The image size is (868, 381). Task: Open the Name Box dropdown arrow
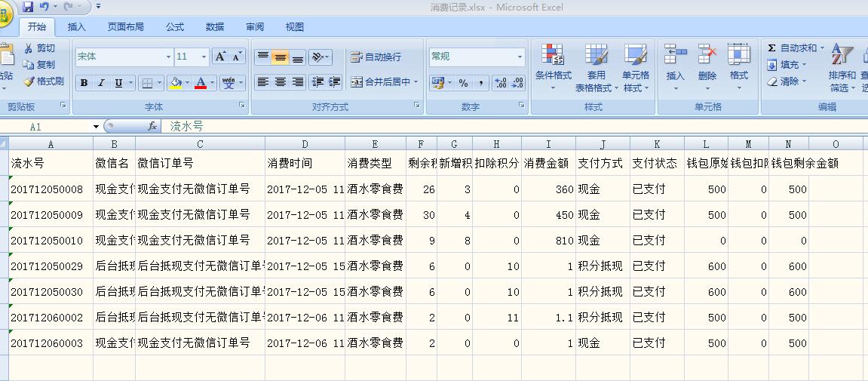[x=97, y=127]
